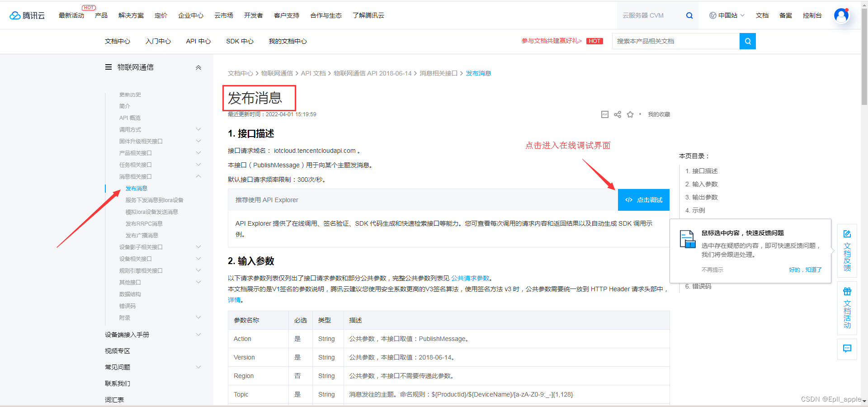Click 物联网通信 in the breadcrumb
868x407 pixels.
click(x=277, y=73)
